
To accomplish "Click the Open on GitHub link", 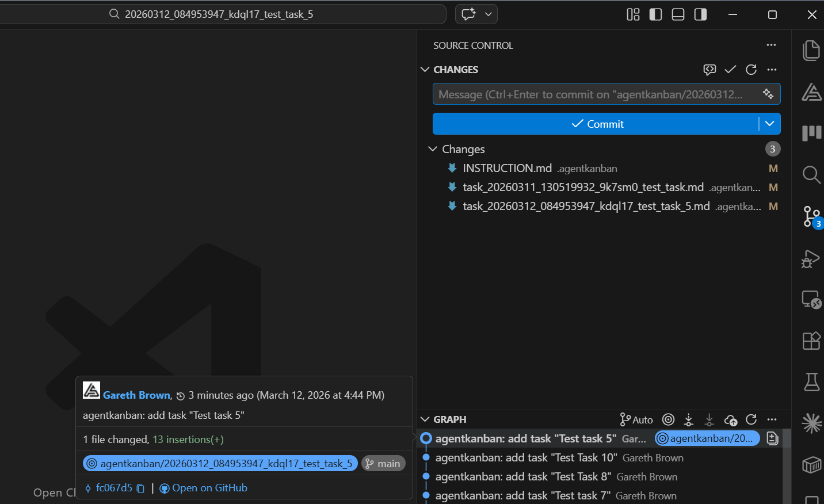I will point(209,488).
